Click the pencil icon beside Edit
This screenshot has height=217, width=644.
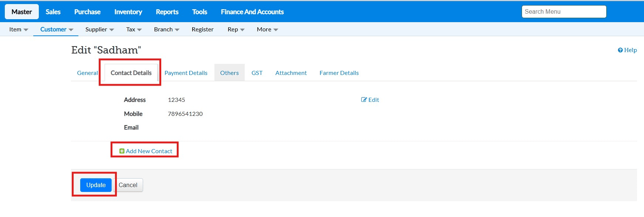364,100
